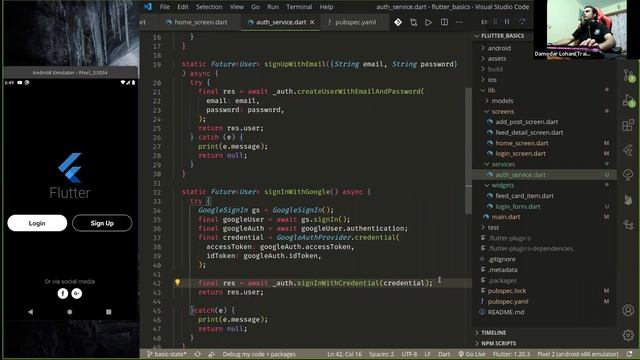Open pubspec.lock in explorer
The width and height of the screenshot is (640, 360).
click(507, 291)
